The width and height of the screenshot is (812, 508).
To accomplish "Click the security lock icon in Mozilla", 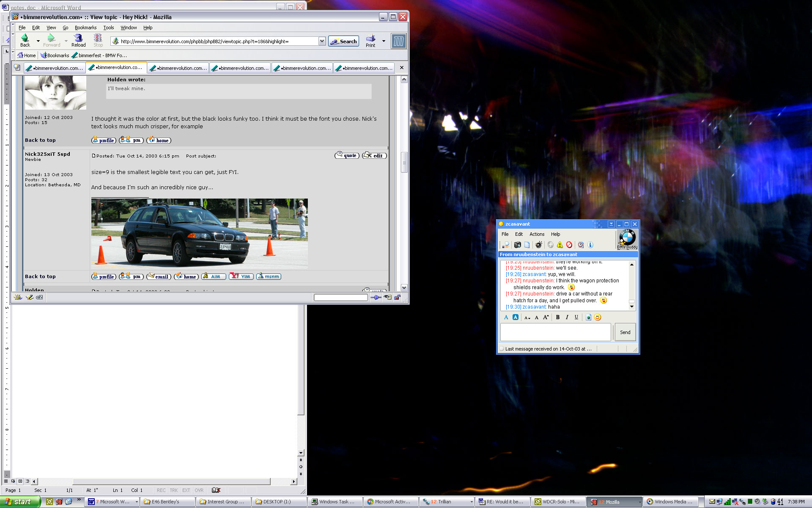I will tap(398, 297).
